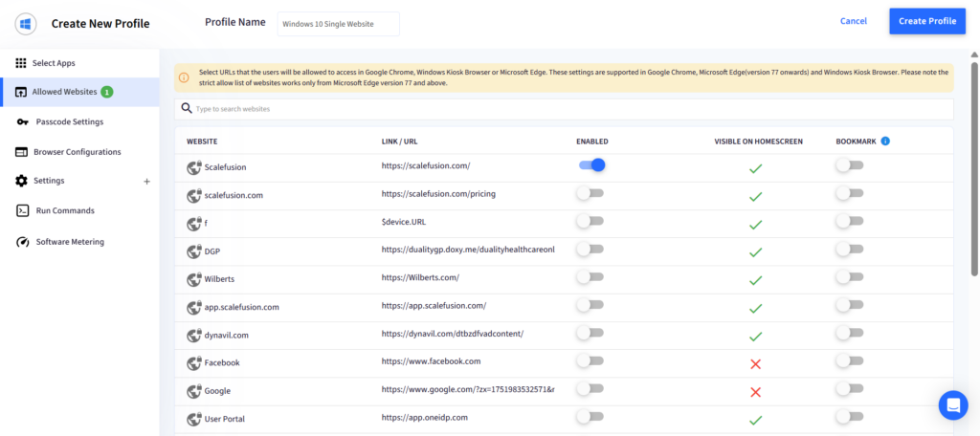
Task: Click the green checkmark in the Scalefusion row
Action: tap(756, 168)
